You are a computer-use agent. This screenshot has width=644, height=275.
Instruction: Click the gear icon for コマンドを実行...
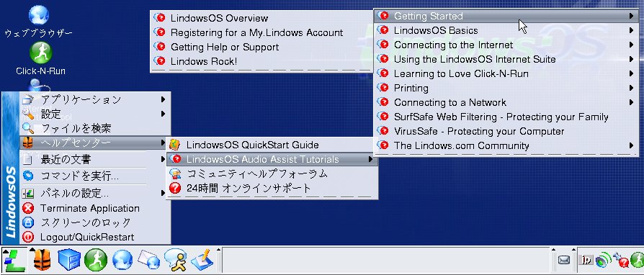point(28,176)
